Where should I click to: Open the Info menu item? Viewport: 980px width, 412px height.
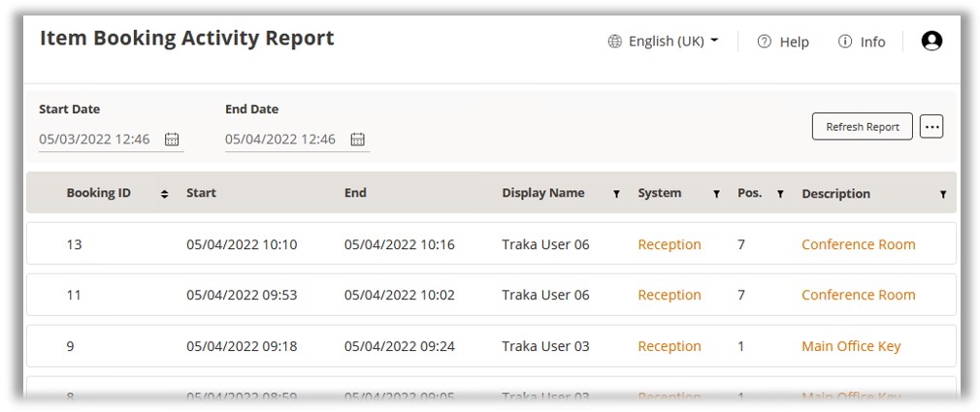(862, 42)
